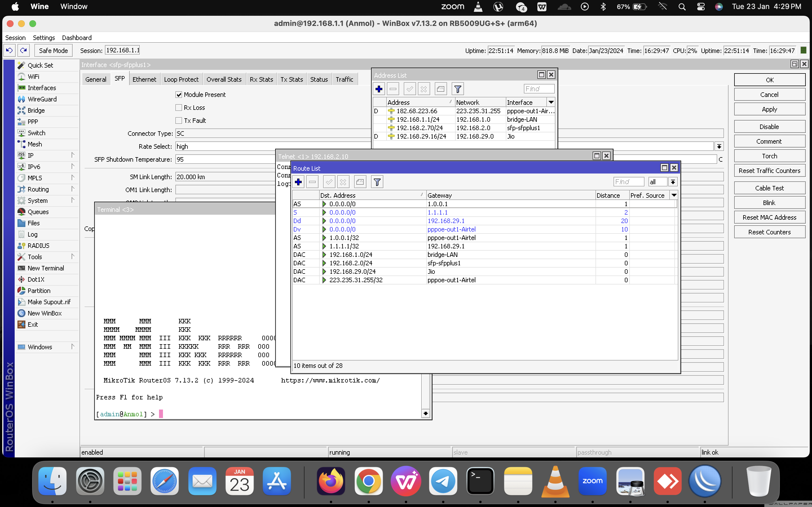
Task: Check the Tx Fault checkbox
Action: pos(179,121)
